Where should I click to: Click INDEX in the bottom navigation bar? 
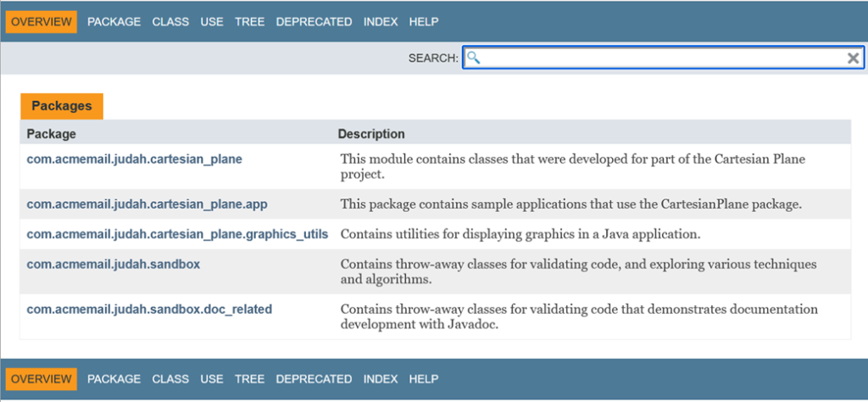381,379
